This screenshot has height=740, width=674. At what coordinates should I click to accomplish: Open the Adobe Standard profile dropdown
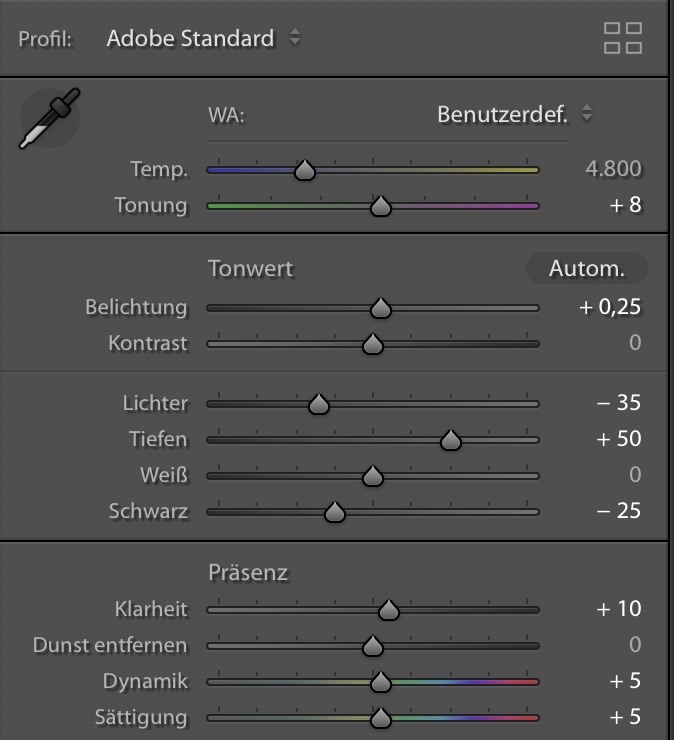[204, 39]
